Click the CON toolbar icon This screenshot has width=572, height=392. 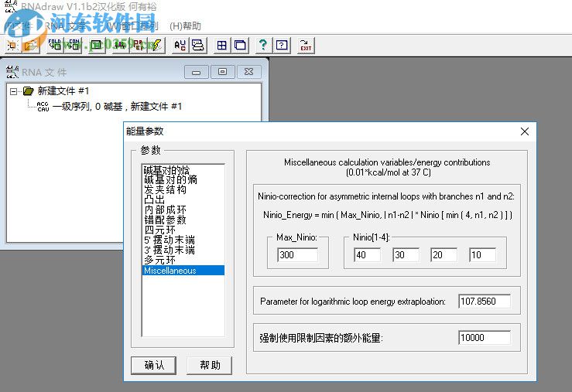pos(74,45)
